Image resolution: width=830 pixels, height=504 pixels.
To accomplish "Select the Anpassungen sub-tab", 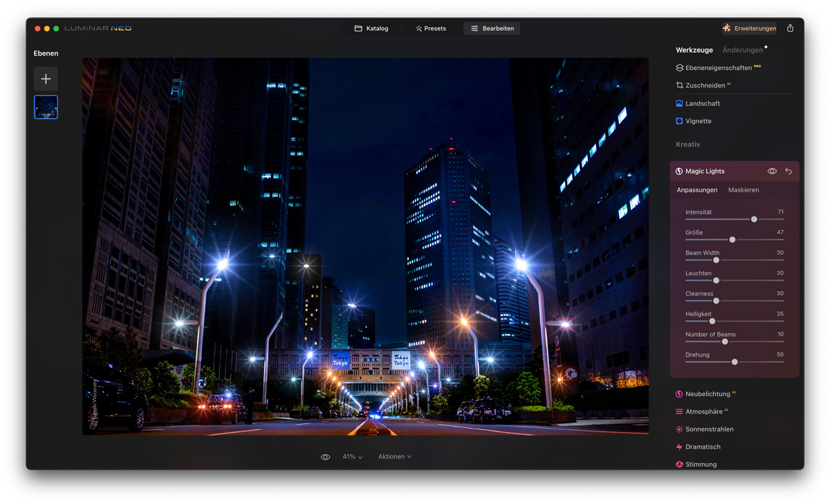I will (x=697, y=189).
